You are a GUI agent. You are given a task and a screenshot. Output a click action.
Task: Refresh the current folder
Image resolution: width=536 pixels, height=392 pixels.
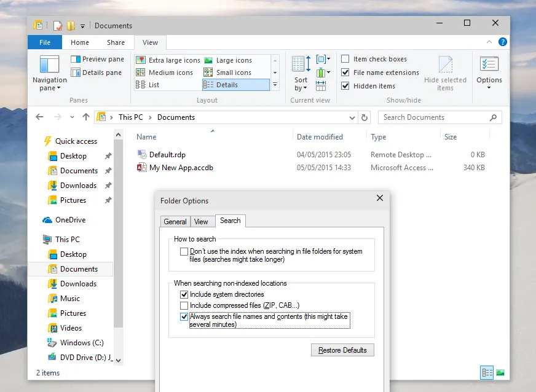(365, 117)
